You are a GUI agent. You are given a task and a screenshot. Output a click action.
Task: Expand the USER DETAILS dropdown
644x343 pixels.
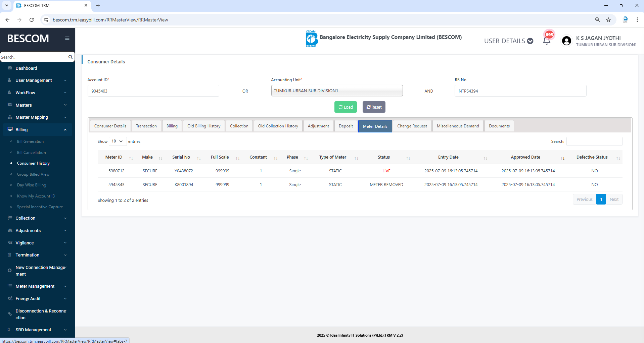[x=508, y=41]
